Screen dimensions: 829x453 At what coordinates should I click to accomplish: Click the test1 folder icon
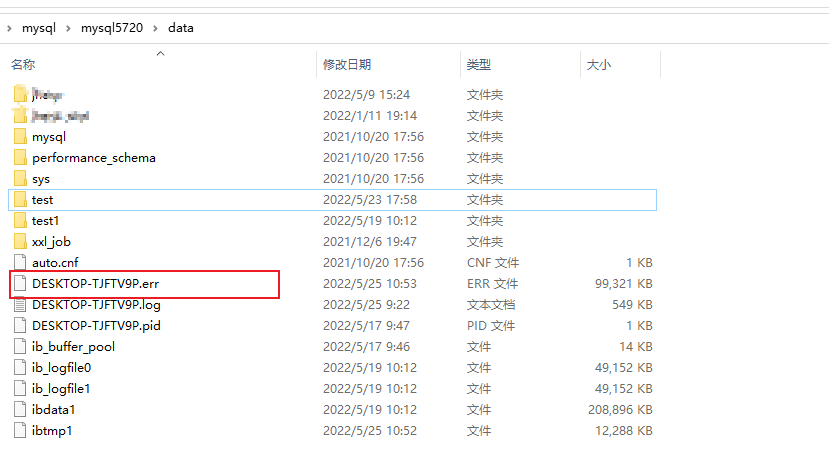pos(21,221)
